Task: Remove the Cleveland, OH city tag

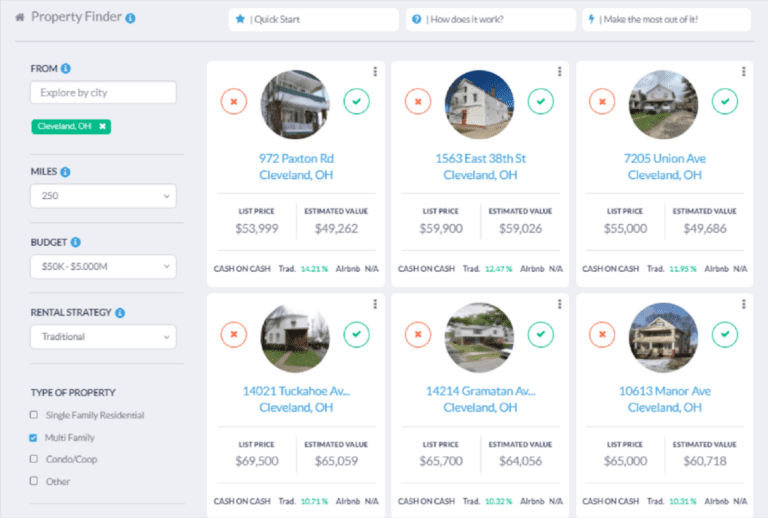Action: coord(103,126)
